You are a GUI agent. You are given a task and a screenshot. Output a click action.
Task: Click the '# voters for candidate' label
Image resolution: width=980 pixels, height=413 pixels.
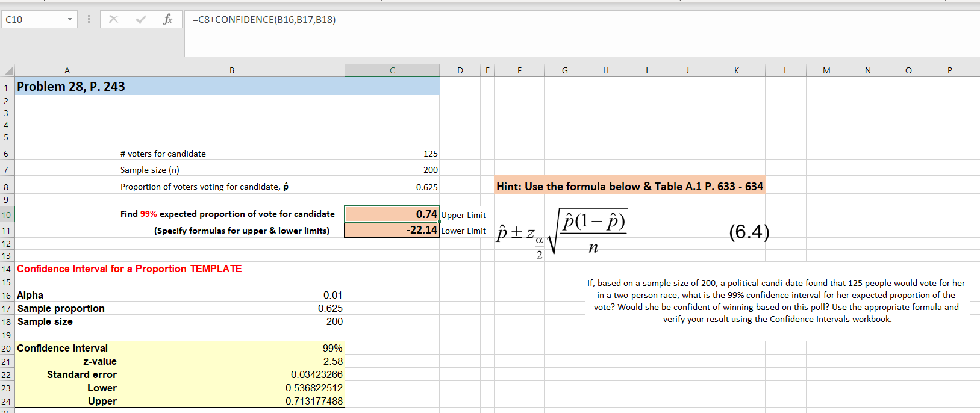[x=163, y=154]
